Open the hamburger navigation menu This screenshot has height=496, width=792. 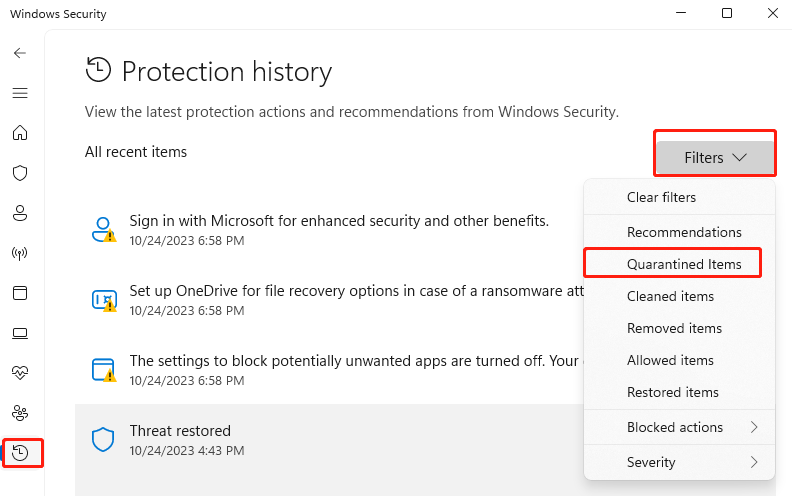tap(20, 93)
